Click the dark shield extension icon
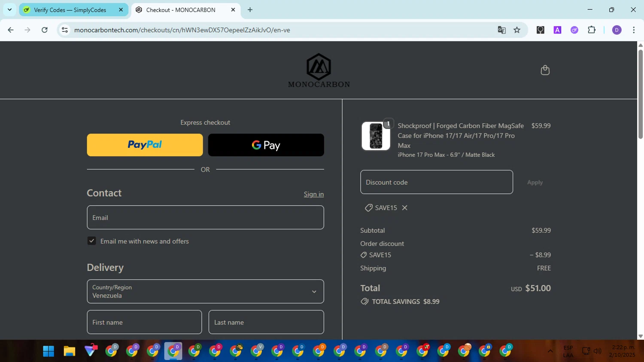 540,30
